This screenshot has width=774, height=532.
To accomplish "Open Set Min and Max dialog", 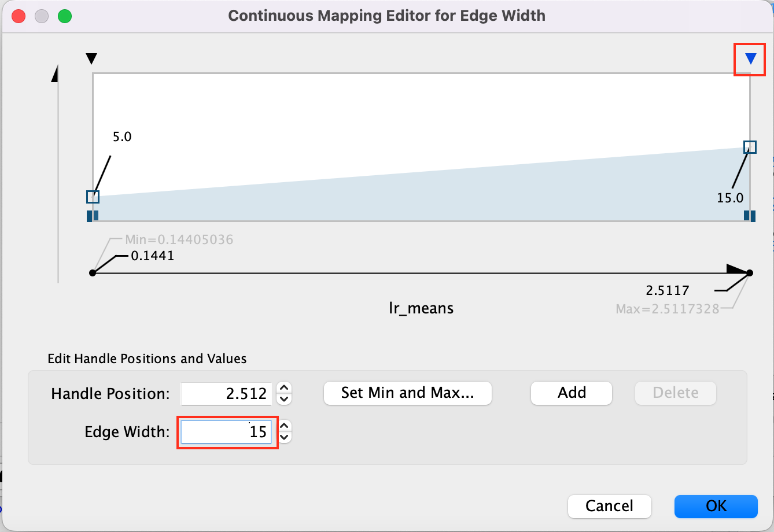I will click(407, 393).
